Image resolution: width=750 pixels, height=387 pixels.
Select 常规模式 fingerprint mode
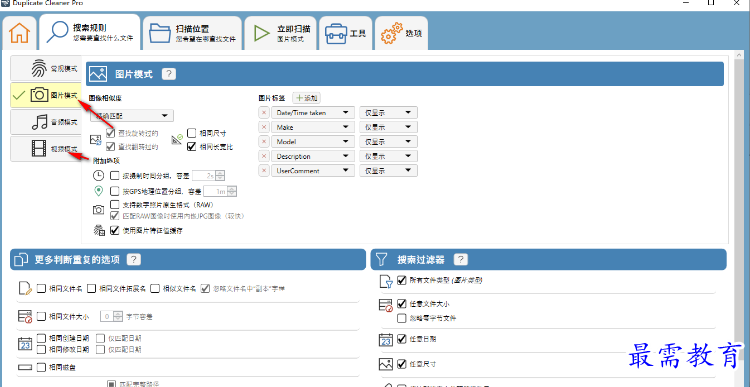pos(46,69)
